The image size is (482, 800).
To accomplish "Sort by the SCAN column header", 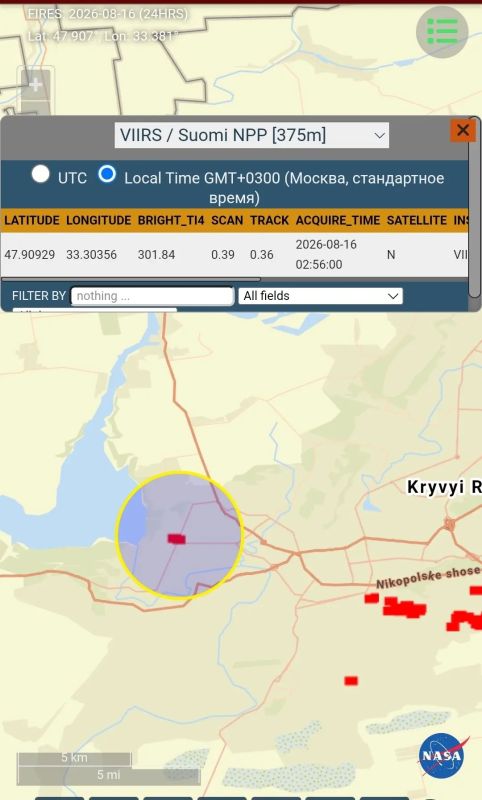I will 227,220.
